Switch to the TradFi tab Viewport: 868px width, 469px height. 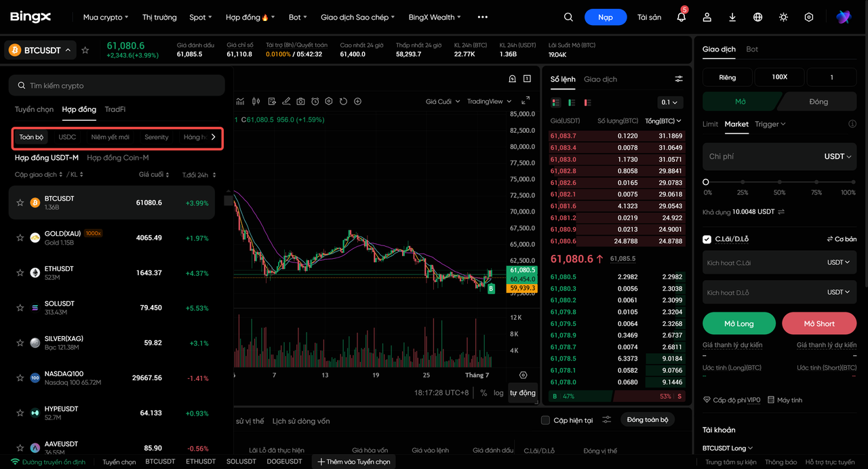tap(115, 109)
